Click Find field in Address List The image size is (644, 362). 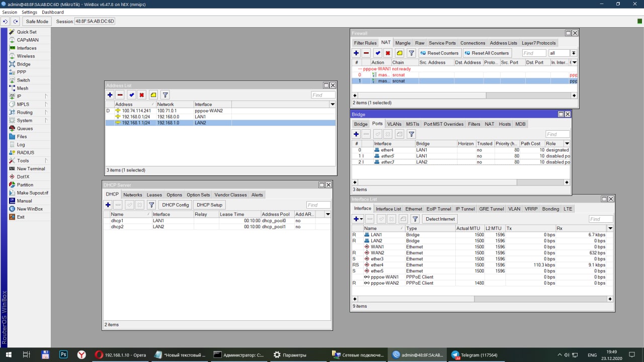pos(323,95)
